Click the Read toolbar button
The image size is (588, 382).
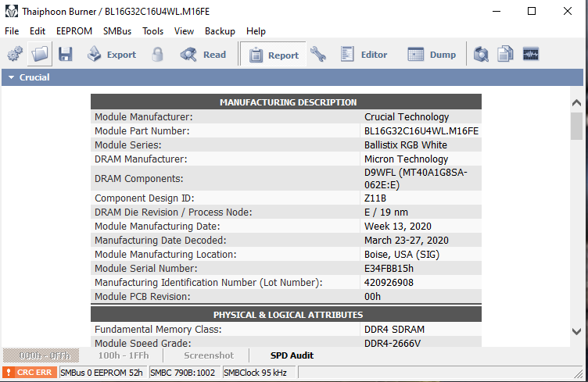tap(203, 55)
